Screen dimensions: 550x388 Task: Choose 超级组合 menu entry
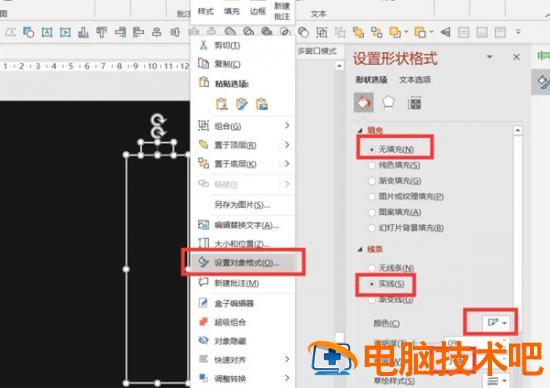(242, 322)
